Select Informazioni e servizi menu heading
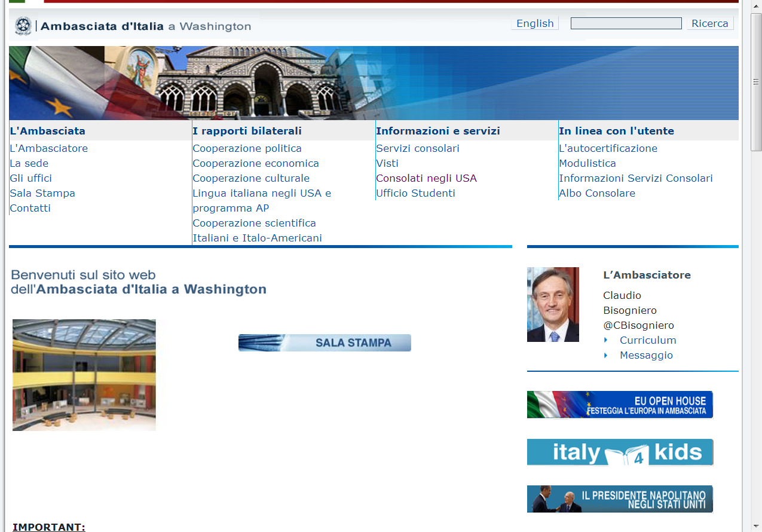Viewport: 762px width, 532px height. click(x=437, y=131)
